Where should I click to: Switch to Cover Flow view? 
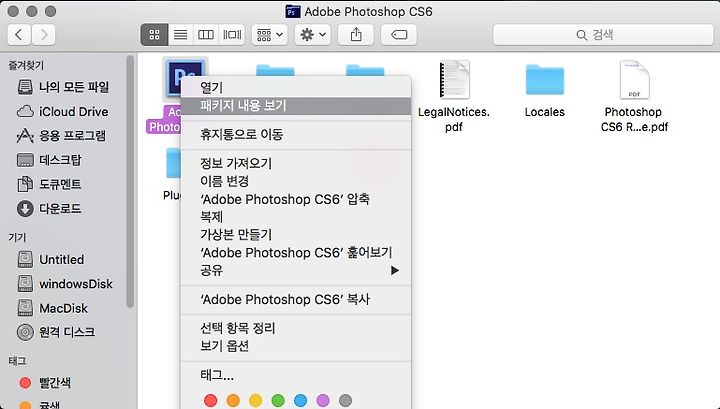(232, 35)
